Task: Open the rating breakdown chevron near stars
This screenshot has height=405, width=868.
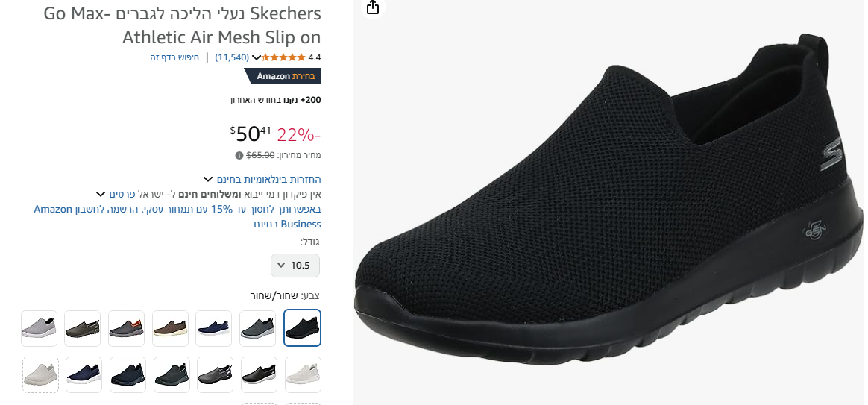Action: (257, 57)
